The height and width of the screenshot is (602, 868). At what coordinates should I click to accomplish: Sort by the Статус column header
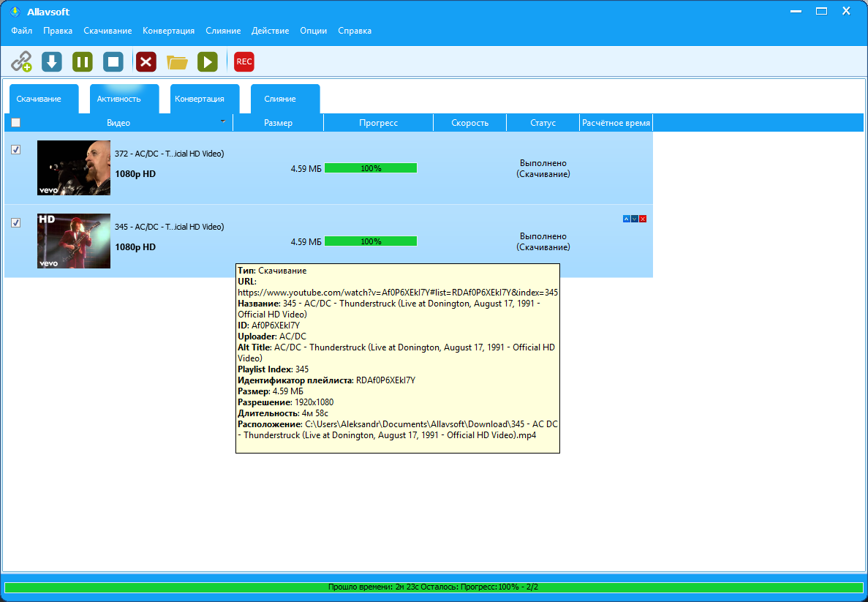[543, 122]
